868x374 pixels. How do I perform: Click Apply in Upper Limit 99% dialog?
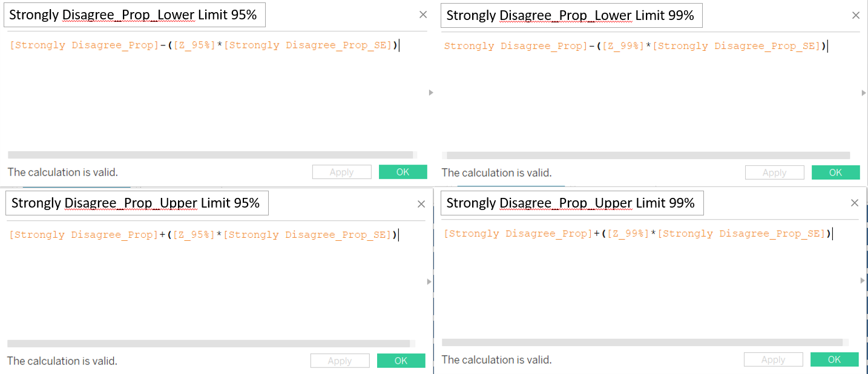tap(773, 360)
